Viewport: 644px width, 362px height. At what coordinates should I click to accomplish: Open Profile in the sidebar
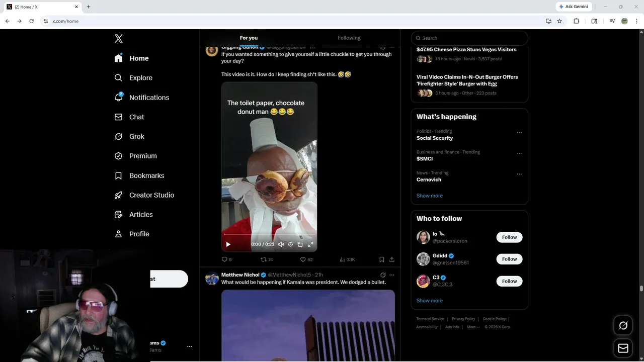tap(132, 234)
